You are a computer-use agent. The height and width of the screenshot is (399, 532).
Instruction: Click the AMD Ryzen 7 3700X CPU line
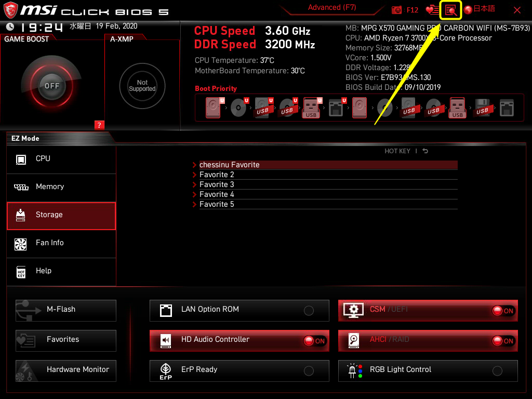pos(419,38)
